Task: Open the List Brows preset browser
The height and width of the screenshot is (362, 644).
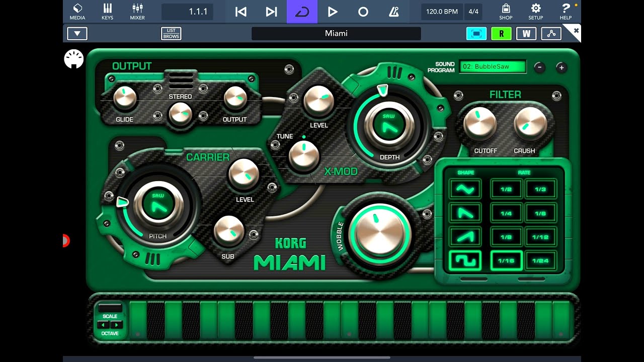Action: point(171,34)
